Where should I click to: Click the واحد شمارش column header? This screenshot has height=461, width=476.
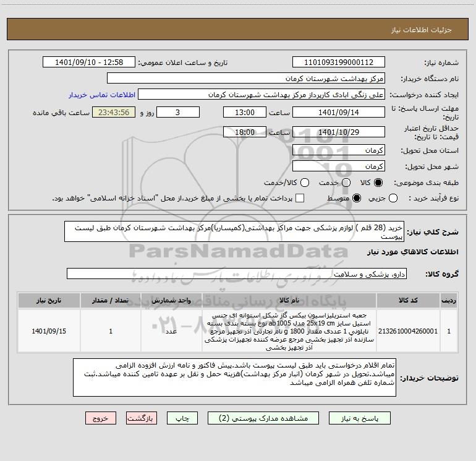(x=171, y=300)
